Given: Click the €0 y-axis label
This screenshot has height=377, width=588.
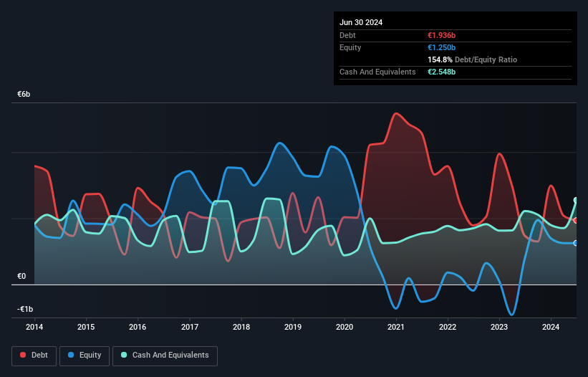Looking at the screenshot, I should (21, 277).
